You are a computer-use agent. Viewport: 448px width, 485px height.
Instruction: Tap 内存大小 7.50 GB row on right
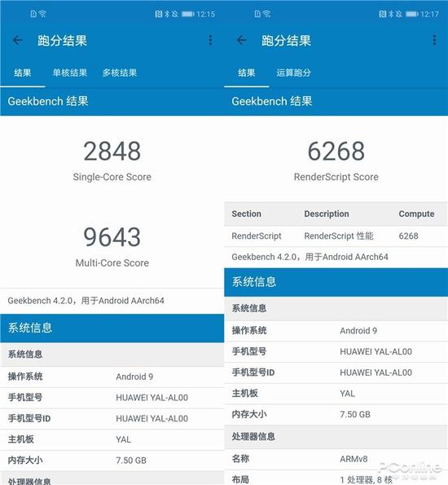336,414
